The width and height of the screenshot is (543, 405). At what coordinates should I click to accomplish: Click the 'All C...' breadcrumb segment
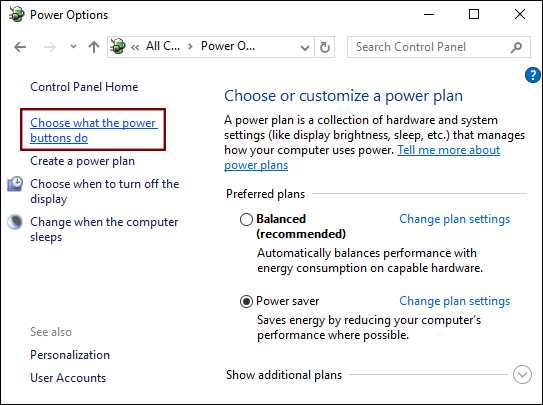(x=163, y=46)
